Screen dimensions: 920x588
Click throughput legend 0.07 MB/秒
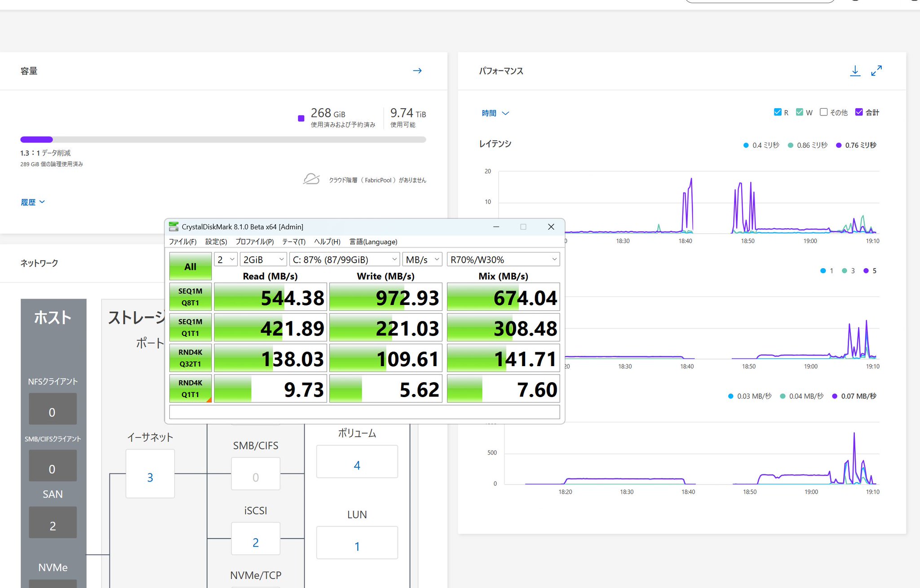coord(854,396)
